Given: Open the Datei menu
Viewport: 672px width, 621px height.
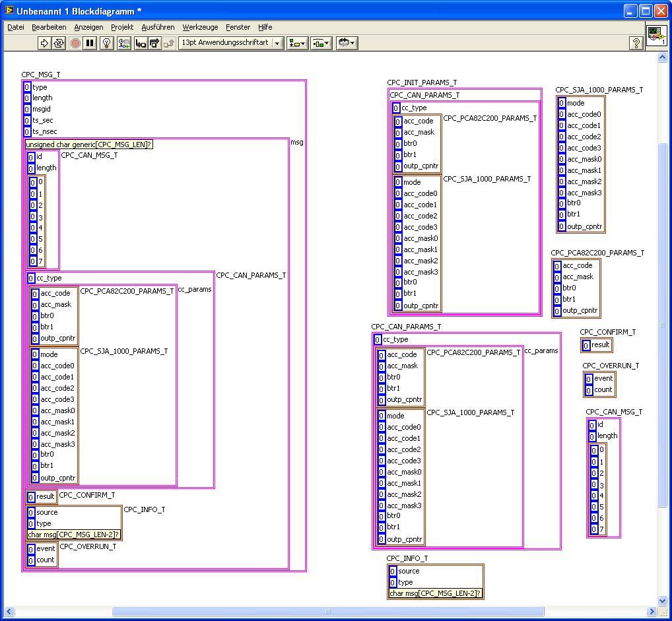Looking at the screenshot, I should (15, 27).
